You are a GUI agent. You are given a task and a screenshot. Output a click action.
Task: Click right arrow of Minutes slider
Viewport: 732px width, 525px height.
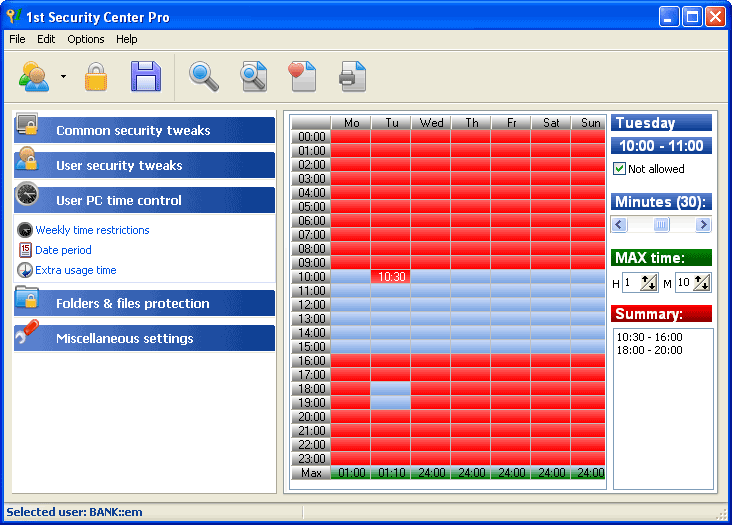pos(703,225)
